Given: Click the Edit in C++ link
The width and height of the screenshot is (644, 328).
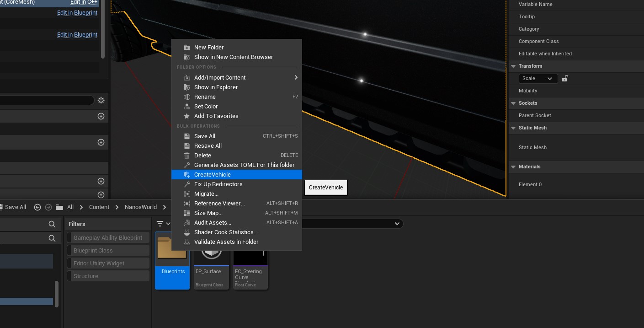Looking at the screenshot, I should pos(84,2).
